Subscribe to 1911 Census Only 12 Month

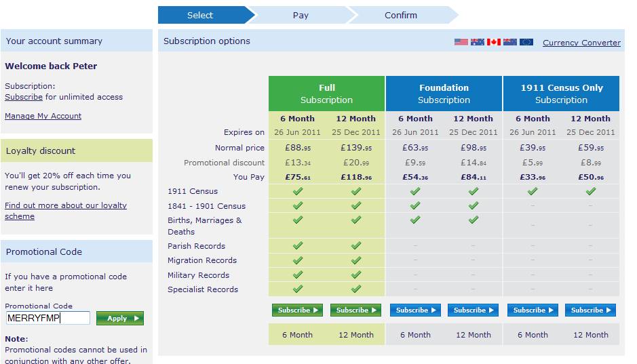[x=590, y=310]
